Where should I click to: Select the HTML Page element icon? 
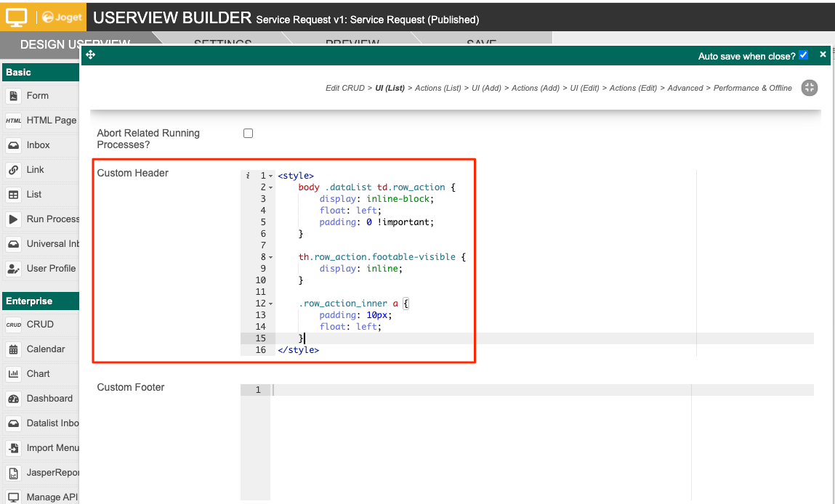point(14,121)
